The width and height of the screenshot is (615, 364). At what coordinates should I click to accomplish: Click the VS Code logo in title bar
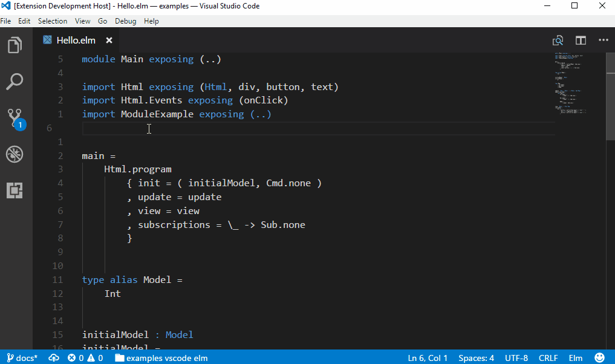(6, 6)
